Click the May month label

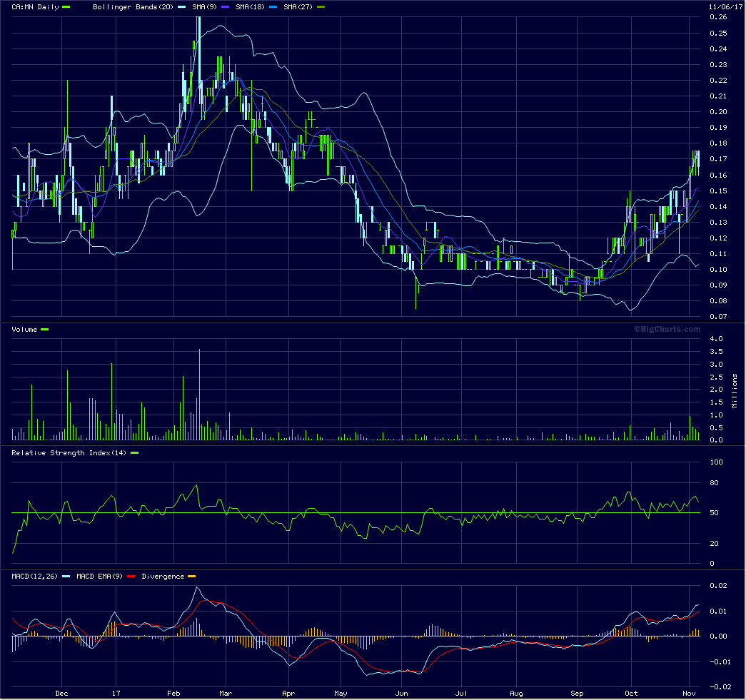(341, 694)
